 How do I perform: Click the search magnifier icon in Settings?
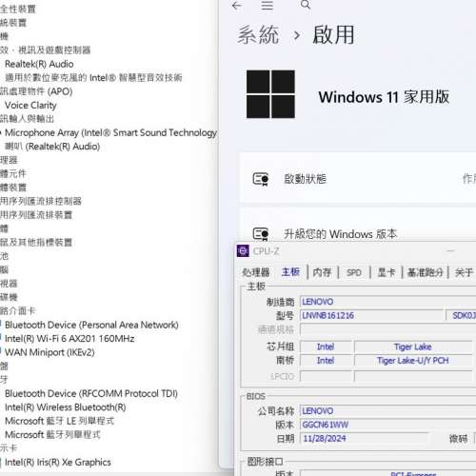(306, 5)
